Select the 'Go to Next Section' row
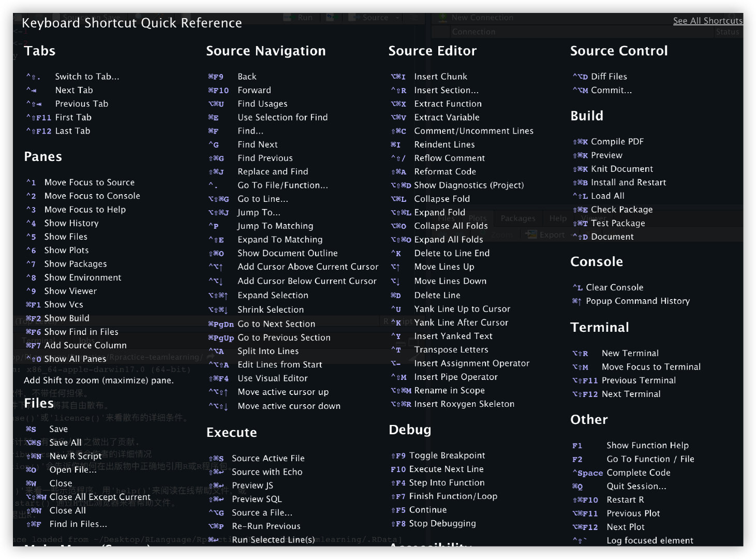This screenshot has height=559, width=756. click(x=261, y=324)
